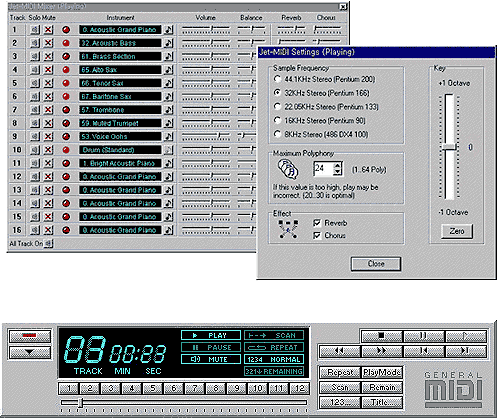This screenshot has width=500, height=420.
Task: Skip to the previous track on the player
Action: (x=423, y=351)
